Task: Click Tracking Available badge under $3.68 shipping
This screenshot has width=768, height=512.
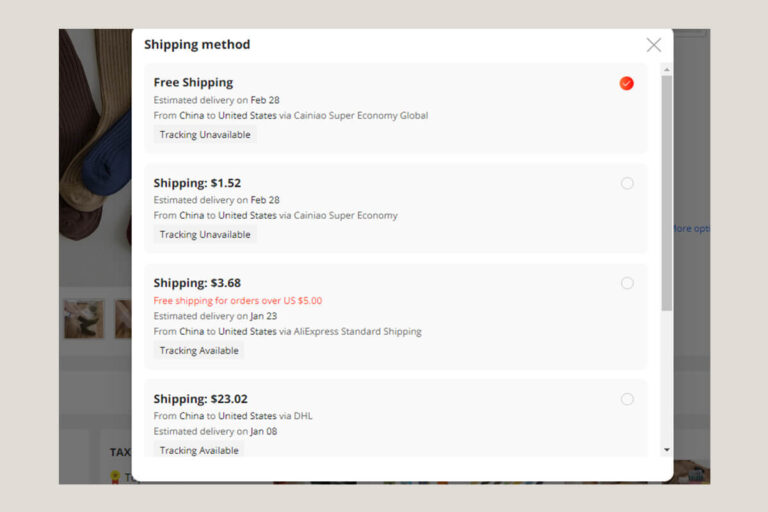Action: point(199,351)
